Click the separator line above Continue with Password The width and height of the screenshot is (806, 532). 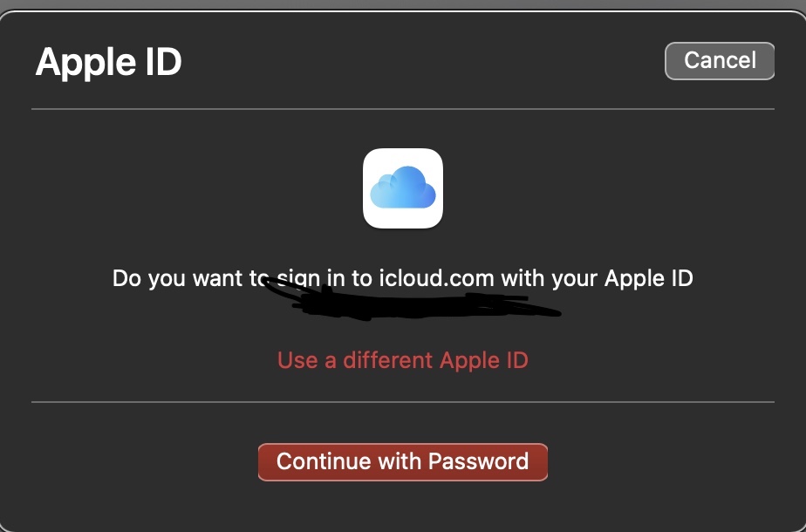pos(402,402)
